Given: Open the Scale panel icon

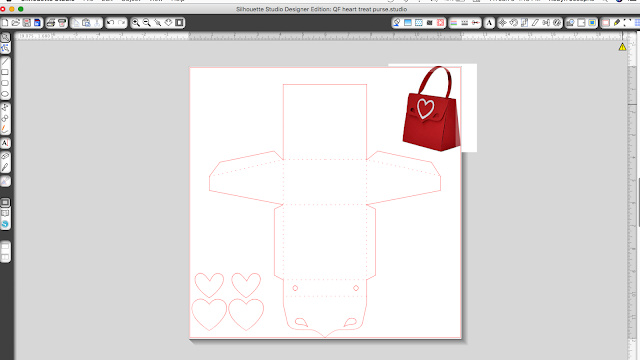Looking at the screenshot, I should 524,23.
